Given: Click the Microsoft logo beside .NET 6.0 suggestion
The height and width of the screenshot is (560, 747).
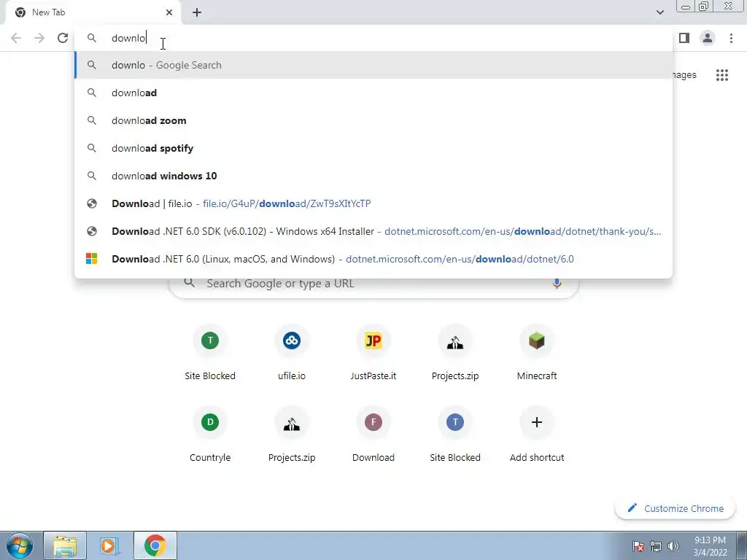Looking at the screenshot, I should [x=91, y=259].
